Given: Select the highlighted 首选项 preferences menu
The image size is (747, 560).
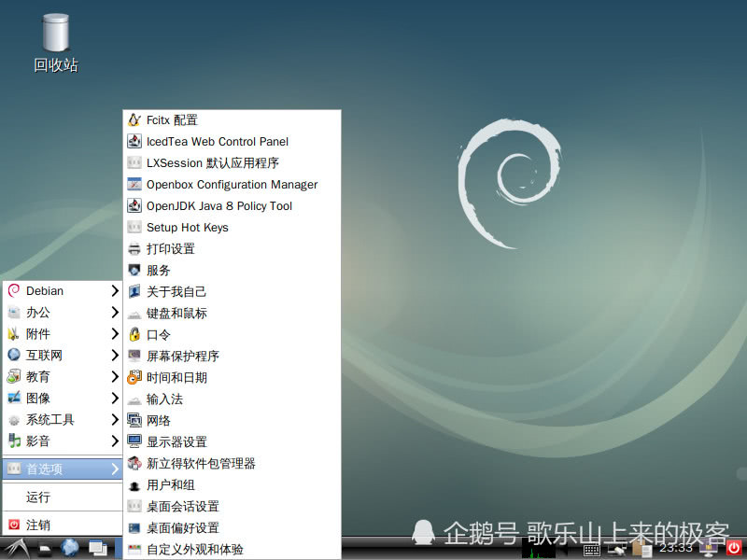Looking at the screenshot, I should tap(63, 469).
